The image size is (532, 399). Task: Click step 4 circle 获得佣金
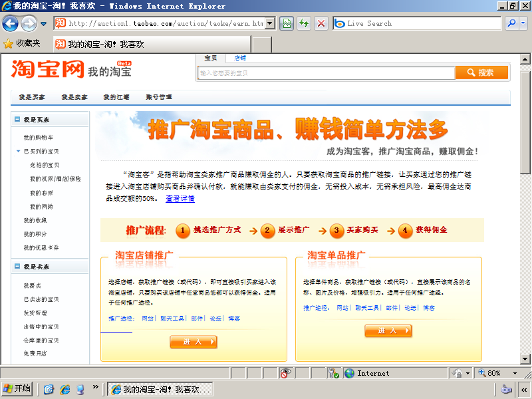click(x=405, y=231)
